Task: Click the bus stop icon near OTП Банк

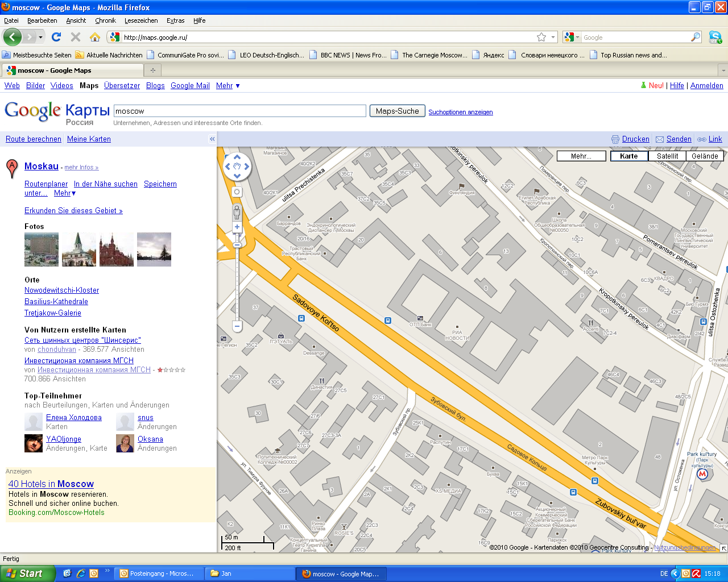Action: [x=388, y=321]
